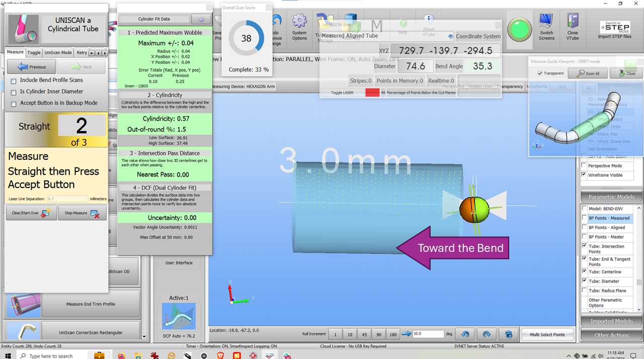Open the tab list dropdown arrow
644x359 pixels.
[x=92, y=53]
